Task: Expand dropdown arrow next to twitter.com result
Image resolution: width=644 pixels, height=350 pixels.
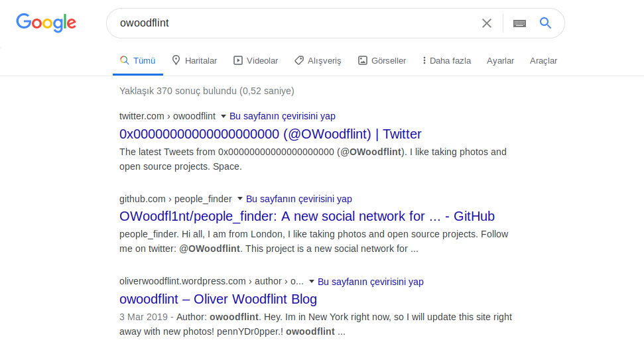Action: 224,116
